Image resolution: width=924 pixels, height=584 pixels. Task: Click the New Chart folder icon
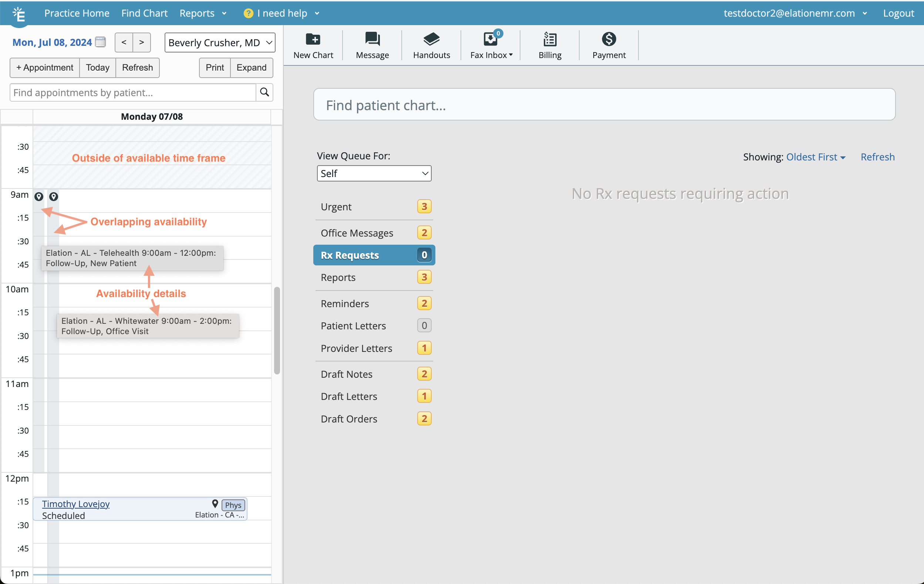coord(313,39)
